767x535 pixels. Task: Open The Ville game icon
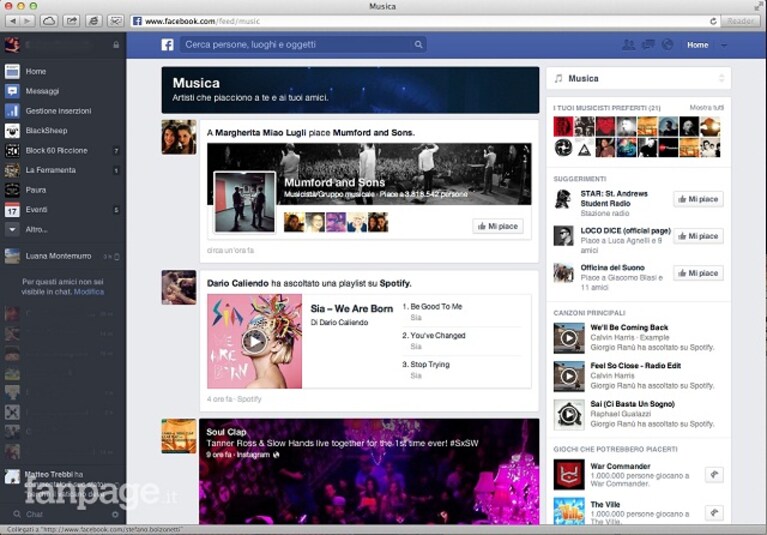pos(569,511)
